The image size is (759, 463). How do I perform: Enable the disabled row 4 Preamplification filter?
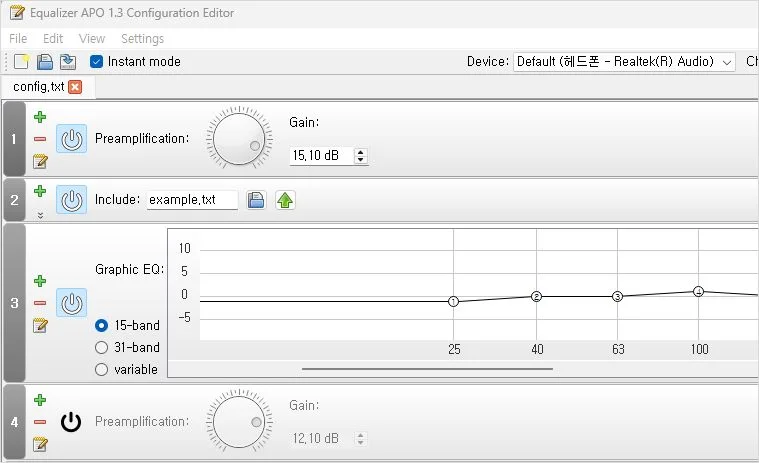pos(71,422)
